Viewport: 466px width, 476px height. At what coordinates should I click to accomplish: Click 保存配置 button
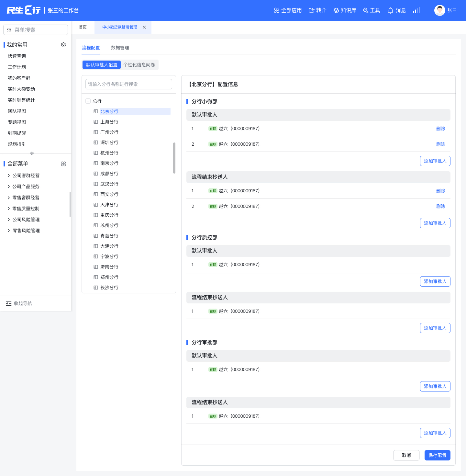(438, 455)
